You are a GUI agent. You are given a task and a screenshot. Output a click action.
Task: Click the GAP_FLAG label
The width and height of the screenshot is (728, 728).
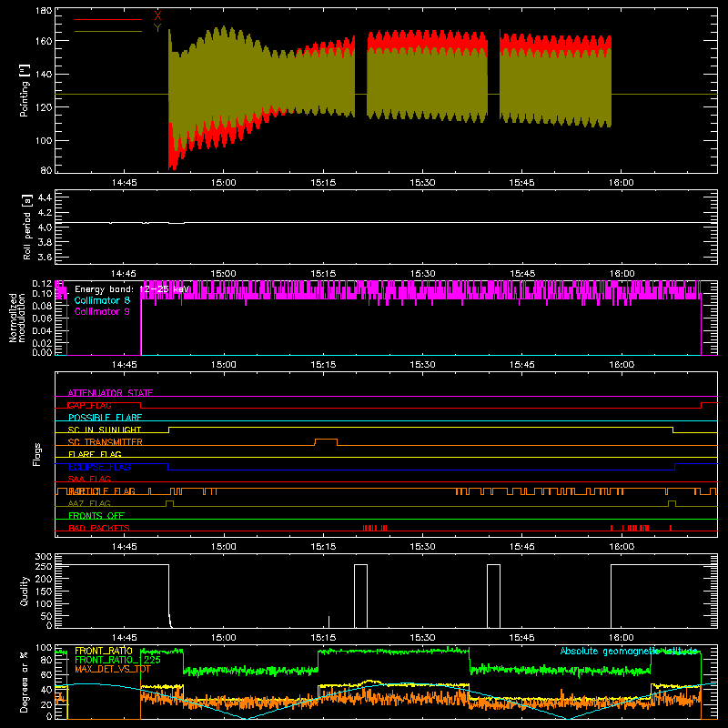tap(89, 405)
